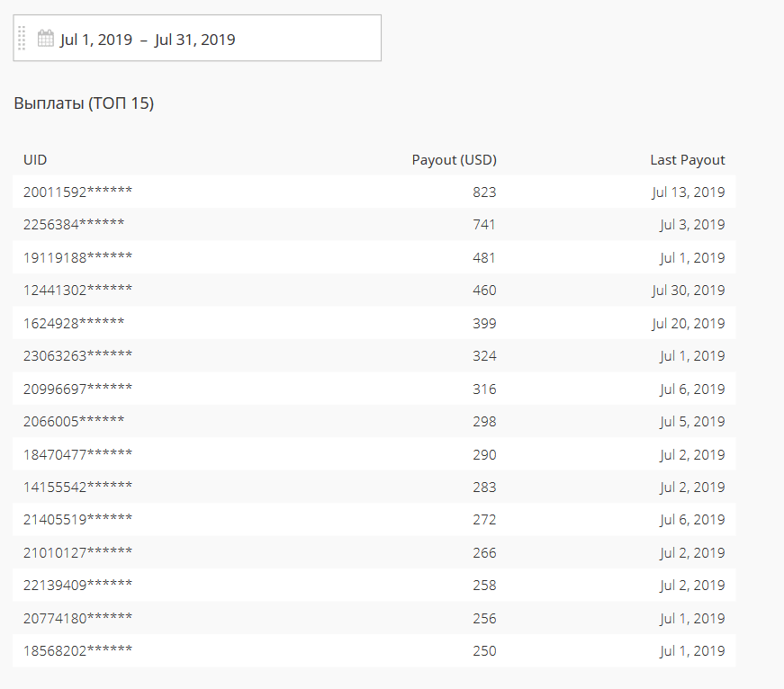Click payout value 283
The width and height of the screenshot is (784, 689).
click(484, 488)
